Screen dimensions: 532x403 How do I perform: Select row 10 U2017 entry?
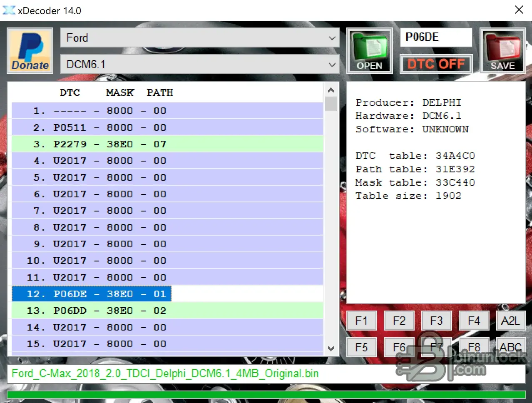click(167, 261)
